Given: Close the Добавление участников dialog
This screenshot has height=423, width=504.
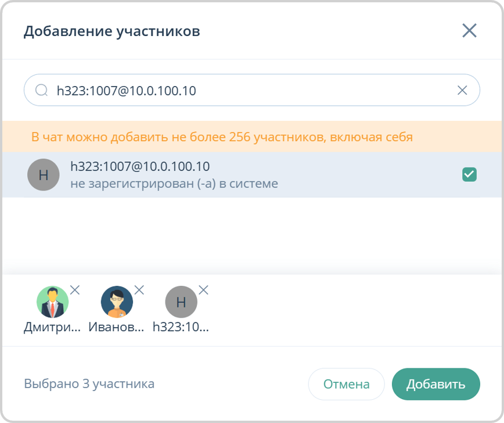Looking at the screenshot, I should pos(470,31).
